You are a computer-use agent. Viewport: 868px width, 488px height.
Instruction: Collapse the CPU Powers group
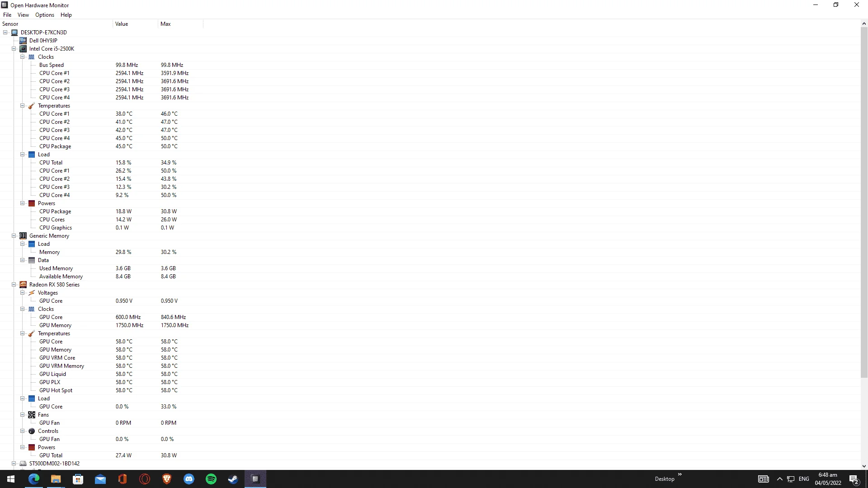click(23, 203)
